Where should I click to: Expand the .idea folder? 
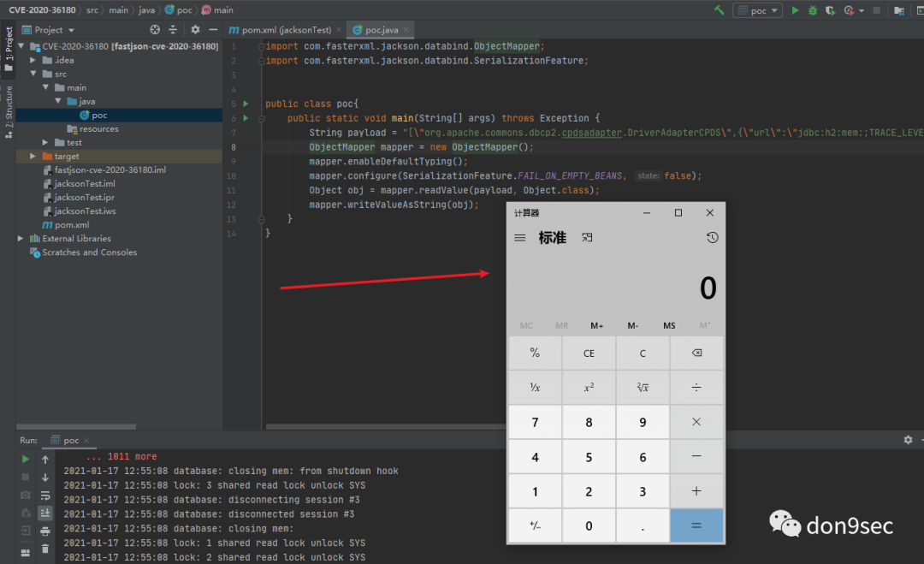[x=33, y=60]
